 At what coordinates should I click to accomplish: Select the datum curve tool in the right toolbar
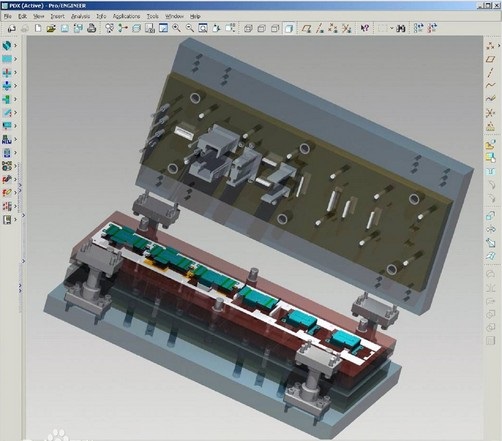(x=490, y=86)
